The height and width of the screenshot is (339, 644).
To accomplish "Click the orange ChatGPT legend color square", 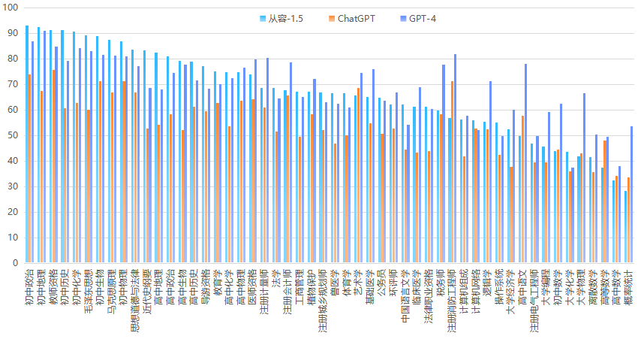I will [x=333, y=18].
